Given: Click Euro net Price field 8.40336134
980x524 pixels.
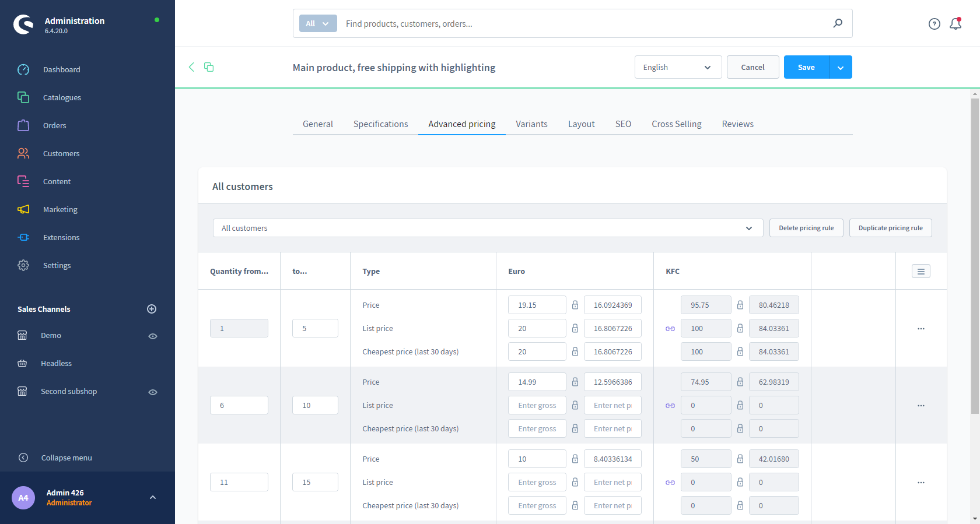Looking at the screenshot, I should [x=612, y=459].
